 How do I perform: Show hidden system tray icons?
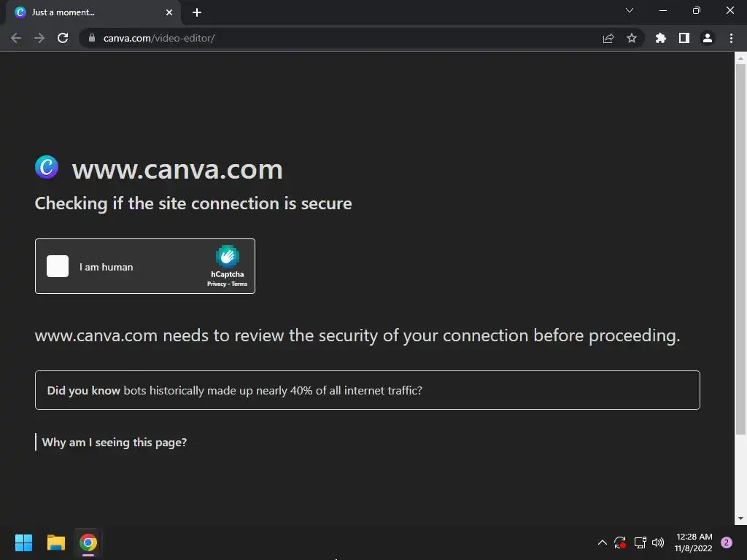[x=602, y=542]
